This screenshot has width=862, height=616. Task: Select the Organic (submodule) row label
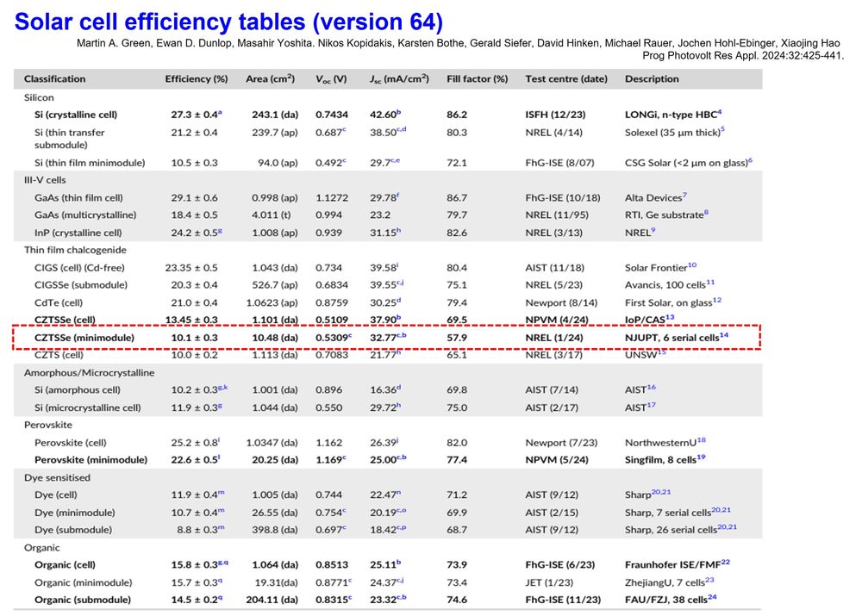coord(83,600)
